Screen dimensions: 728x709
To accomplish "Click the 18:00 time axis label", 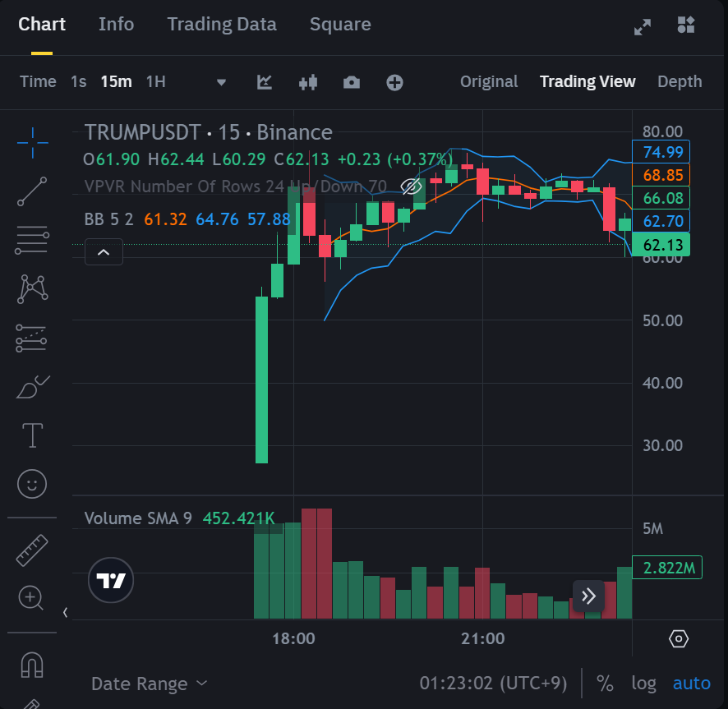I will tap(293, 638).
